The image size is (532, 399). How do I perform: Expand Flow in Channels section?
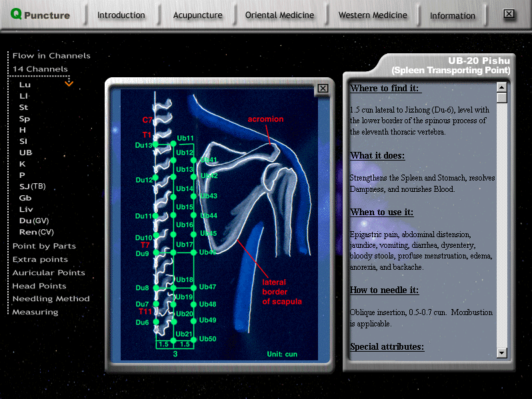point(51,56)
